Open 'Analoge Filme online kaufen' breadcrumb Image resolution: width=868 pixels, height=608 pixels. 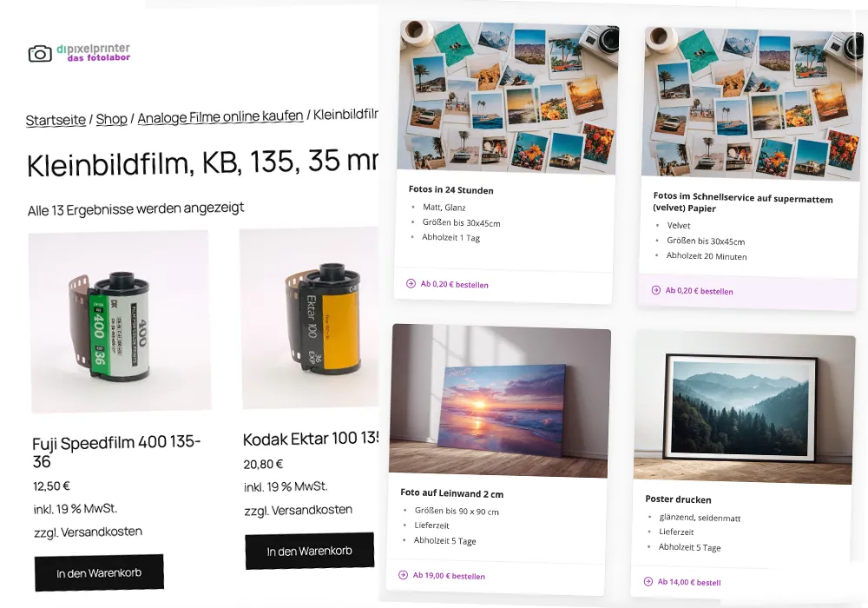220,117
